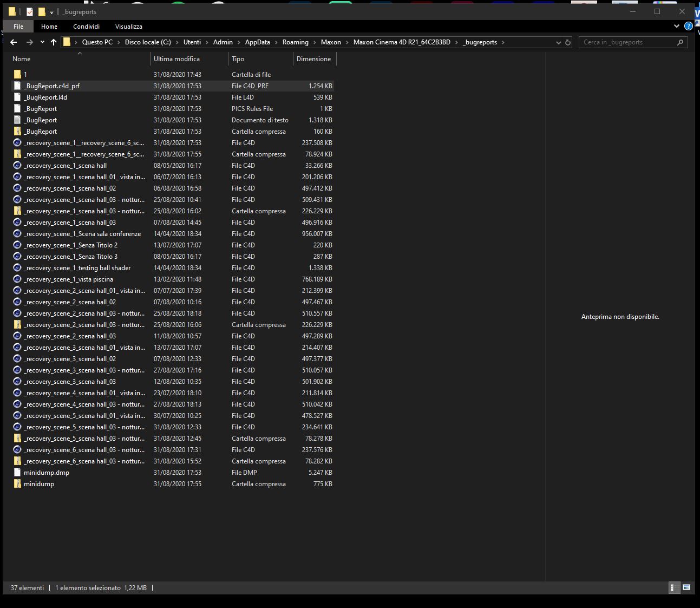Click folder icon of folder named 1
The width and height of the screenshot is (700, 608).
pyautogui.click(x=17, y=74)
